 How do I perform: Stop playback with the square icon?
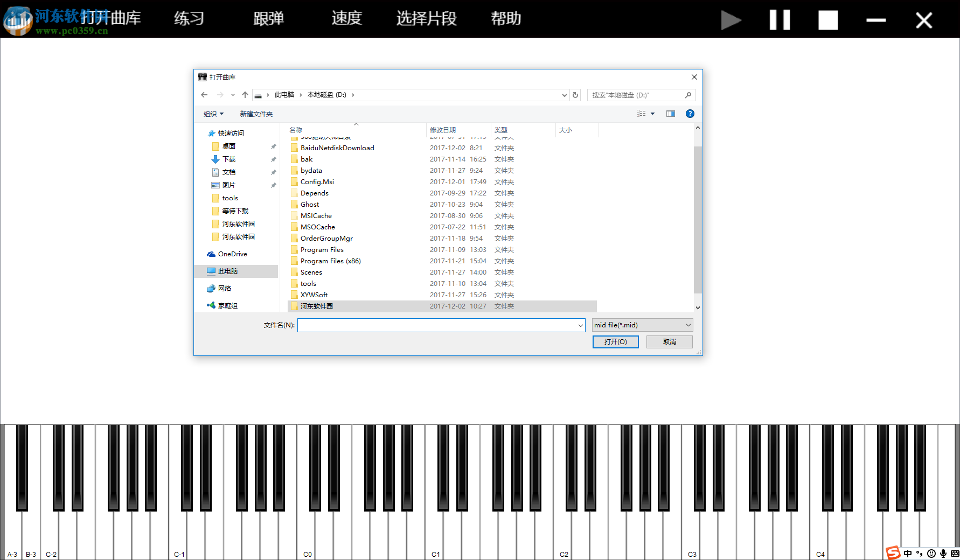[828, 20]
